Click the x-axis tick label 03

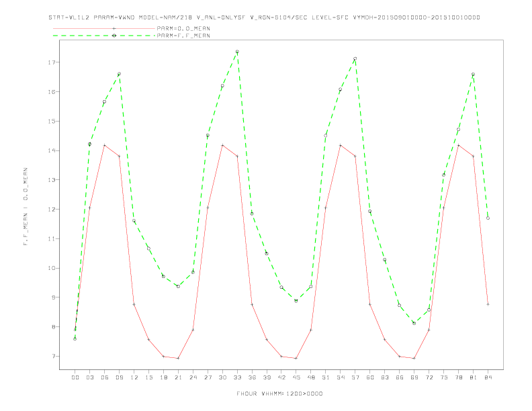tap(89, 377)
